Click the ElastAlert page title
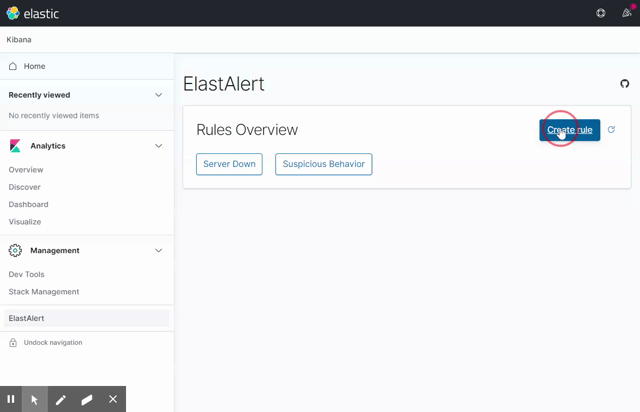Screen dimensions: 640x412 pyautogui.click(x=224, y=84)
